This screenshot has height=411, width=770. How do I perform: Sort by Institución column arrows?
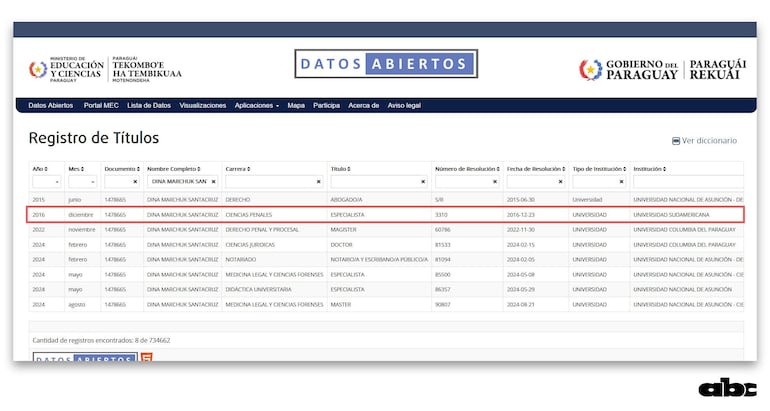[x=664, y=169]
